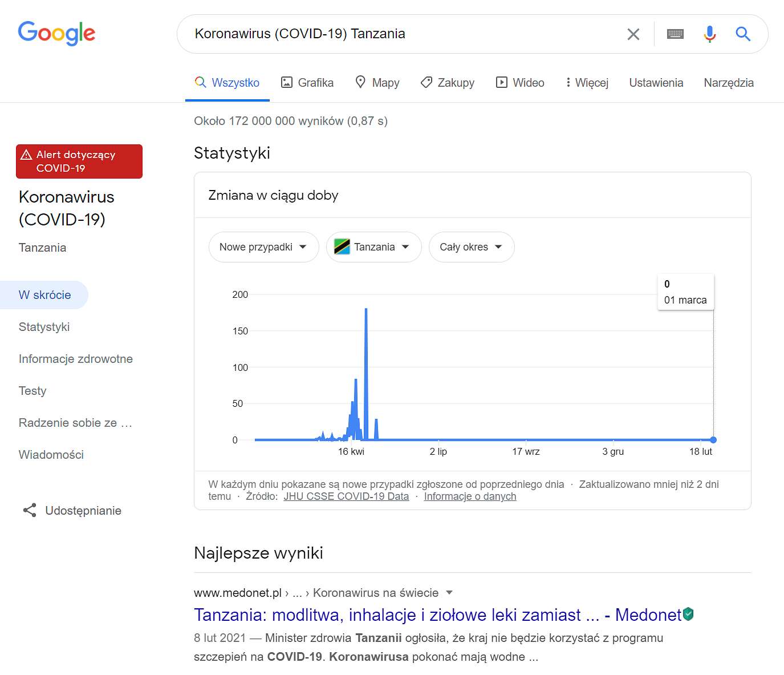Open the Tanzania country dropdown
The height and width of the screenshot is (675, 784).
coord(373,247)
